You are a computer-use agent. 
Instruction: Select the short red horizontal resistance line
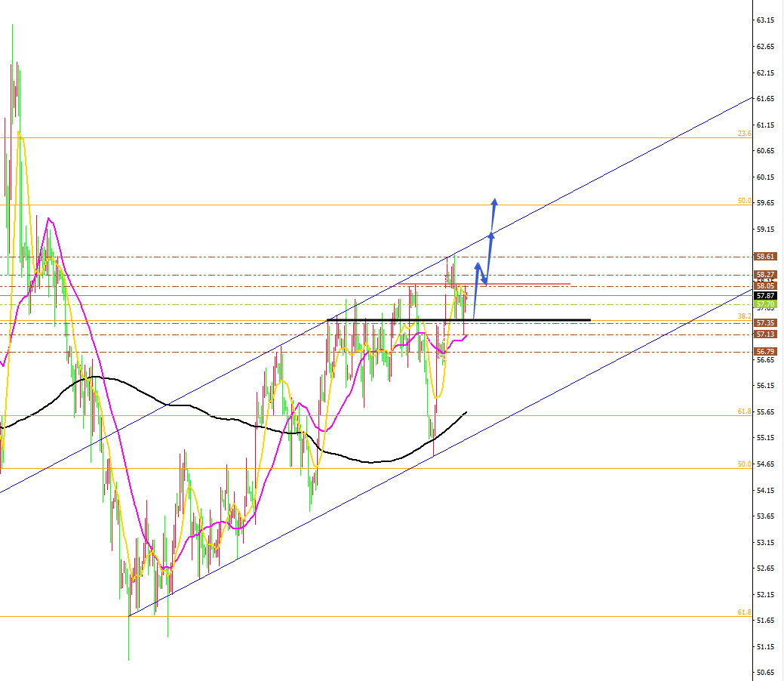(x=528, y=284)
